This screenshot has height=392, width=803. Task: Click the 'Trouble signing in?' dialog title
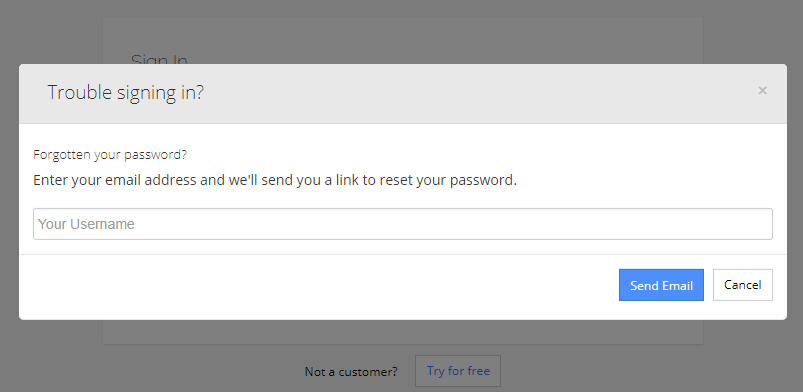(125, 92)
